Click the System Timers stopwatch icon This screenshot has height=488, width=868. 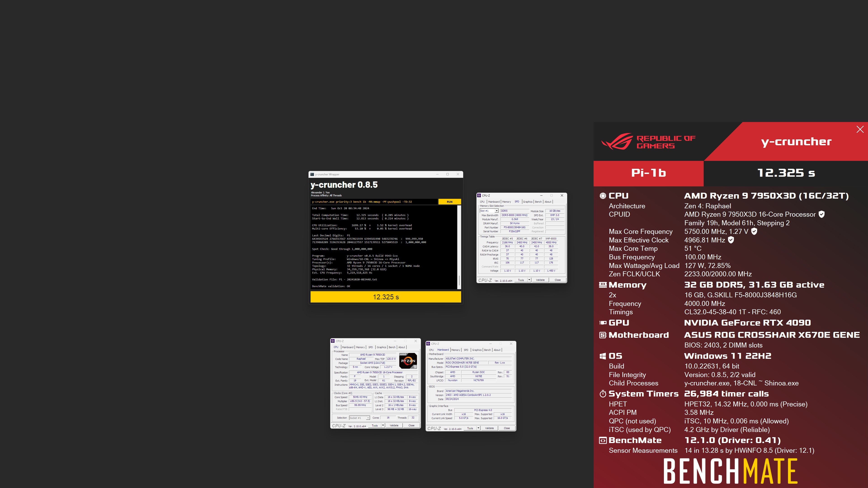[x=603, y=394]
